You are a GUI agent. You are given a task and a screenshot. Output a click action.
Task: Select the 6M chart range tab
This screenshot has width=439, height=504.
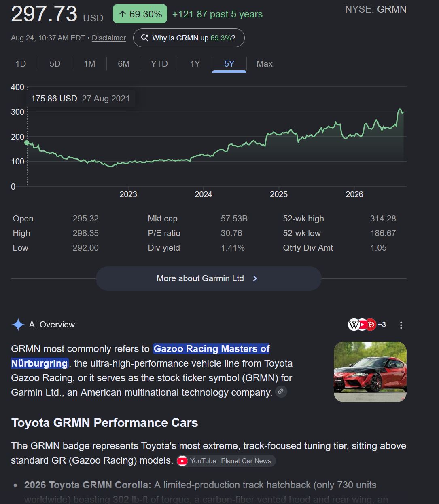(124, 64)
